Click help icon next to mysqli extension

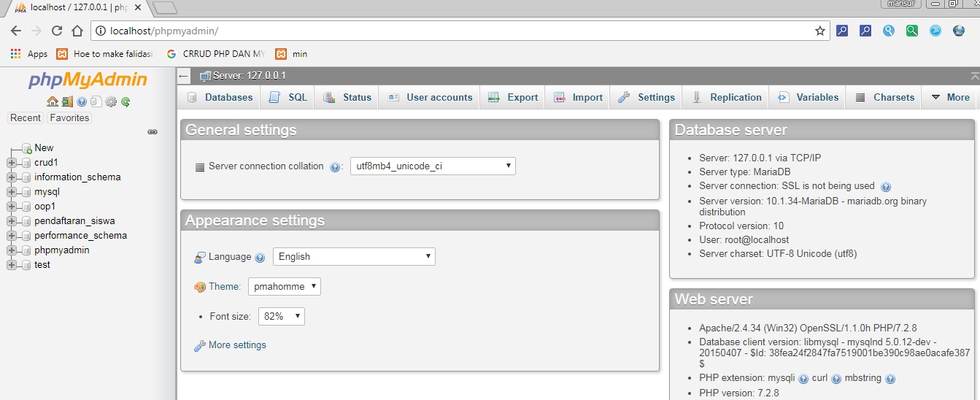803,379
